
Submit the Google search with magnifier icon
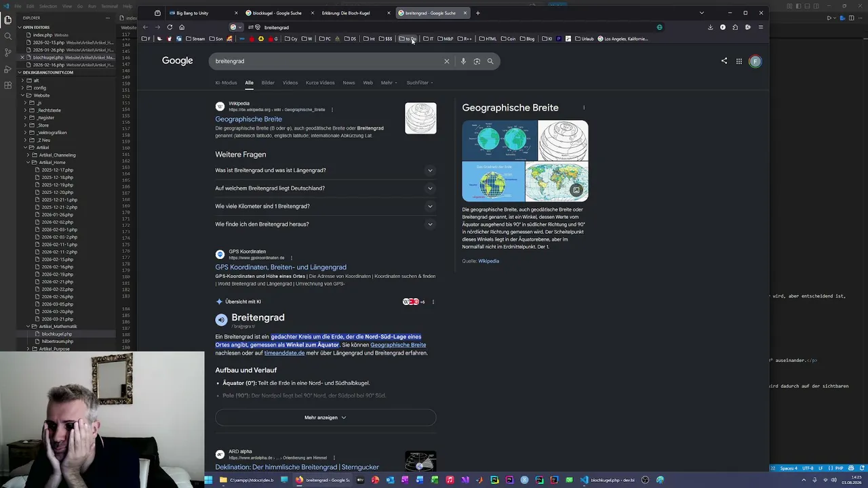click(490, 61)
